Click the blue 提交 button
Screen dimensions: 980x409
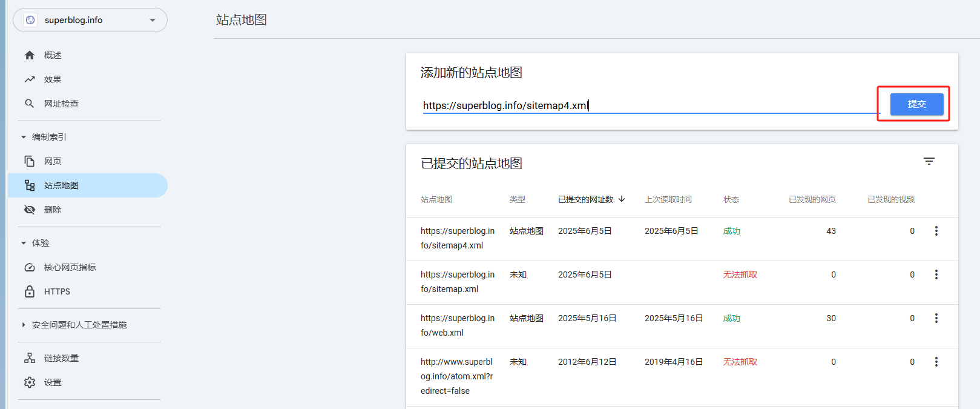point(916,104)
